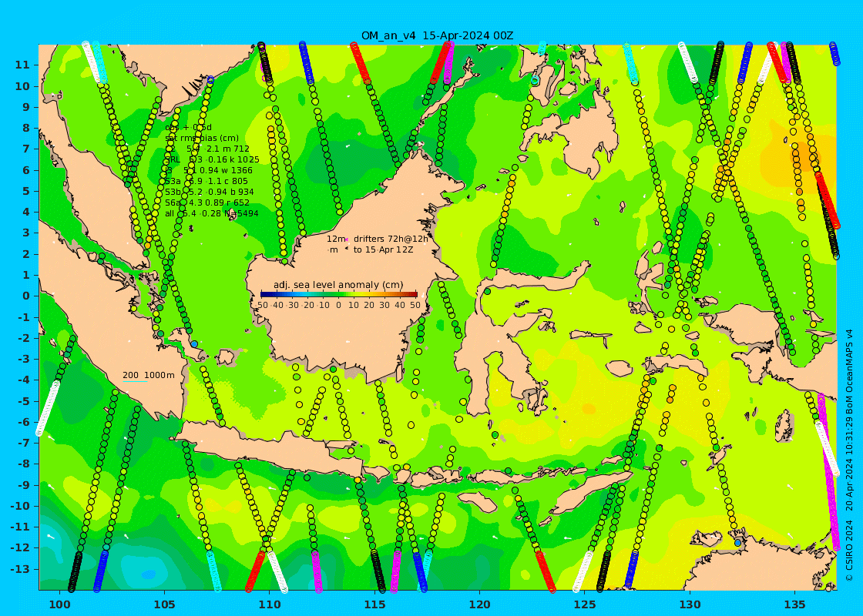Screen dimensions: 863x616
Task: Click the map title OM_an_v4 15-Apr-2024 00Z
Action: point(437,35)
